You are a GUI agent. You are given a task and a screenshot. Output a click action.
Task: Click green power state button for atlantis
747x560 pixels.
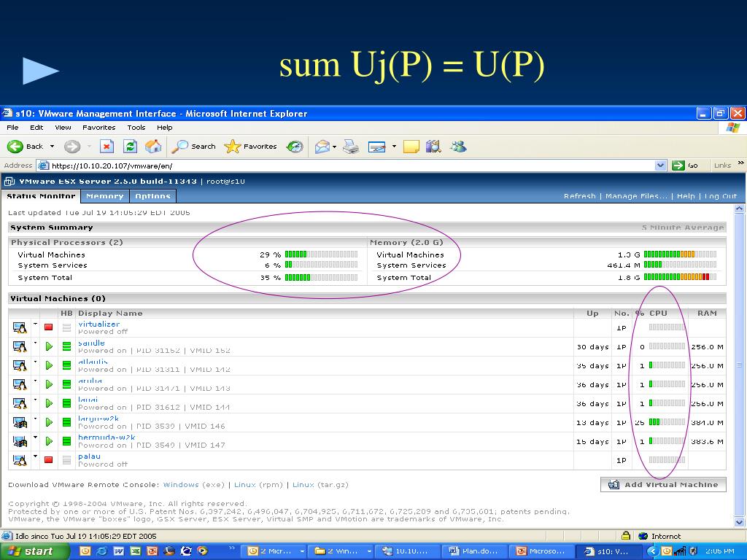[49, 365]
